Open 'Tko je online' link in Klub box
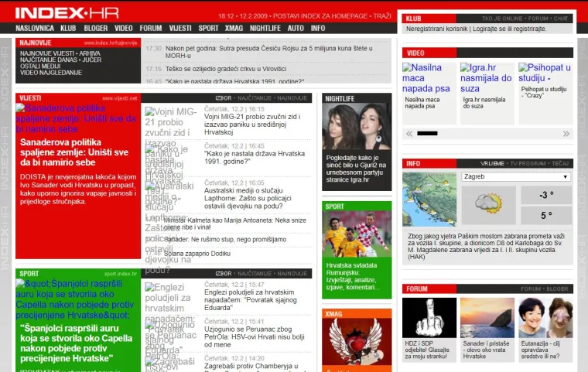588x372 pixels. (x=503, y=18)
